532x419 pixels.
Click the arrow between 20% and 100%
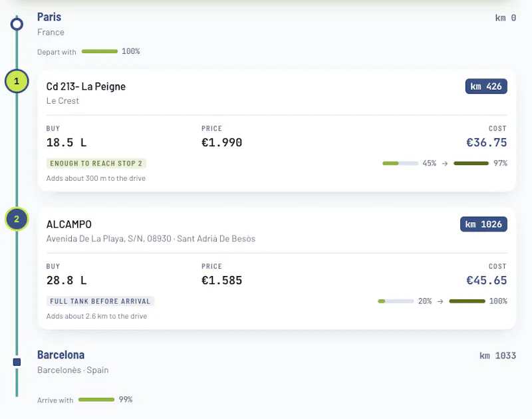point(440,301)
